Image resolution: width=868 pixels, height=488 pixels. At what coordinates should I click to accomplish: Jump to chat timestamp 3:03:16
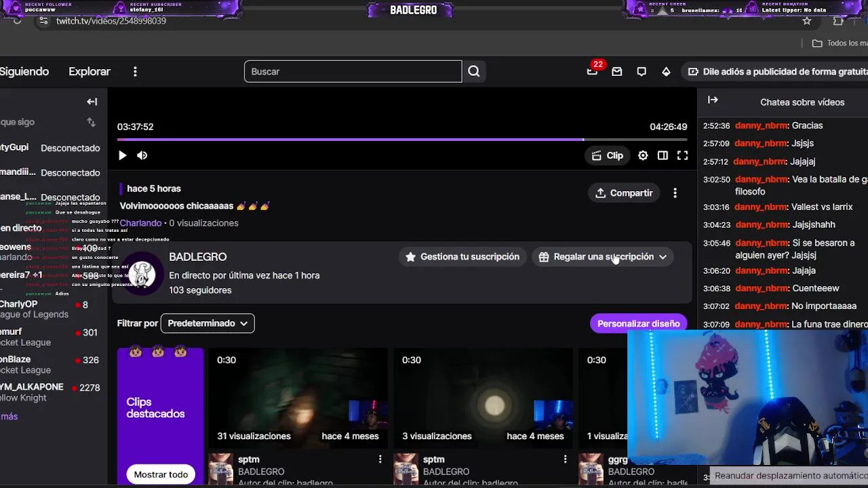tap(716, 207)
